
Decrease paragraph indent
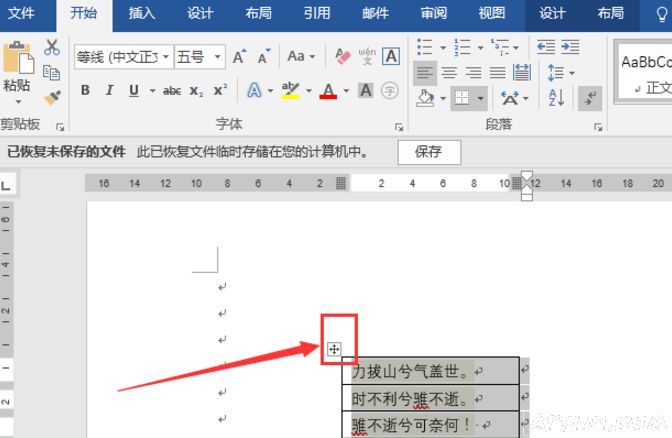tap(546, 46)
